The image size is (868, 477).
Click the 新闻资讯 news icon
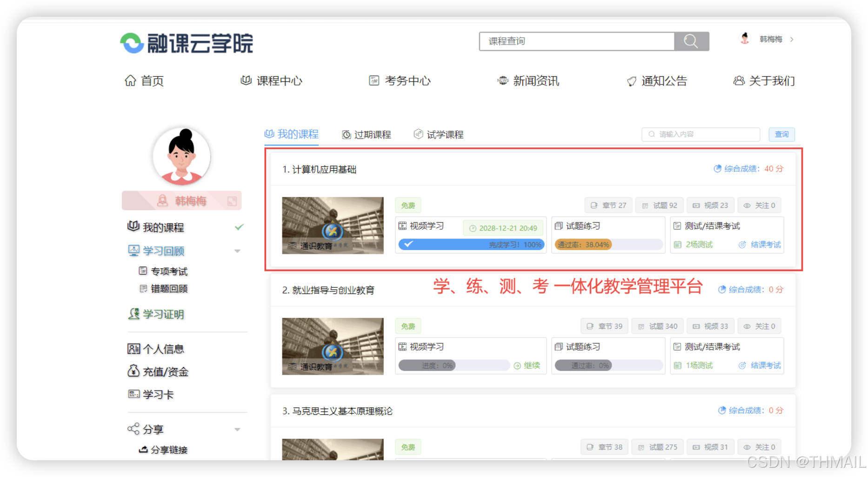(502, 80)
